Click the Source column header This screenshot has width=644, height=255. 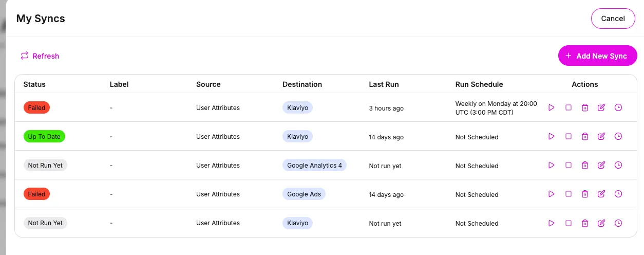[x=209, y=84]
